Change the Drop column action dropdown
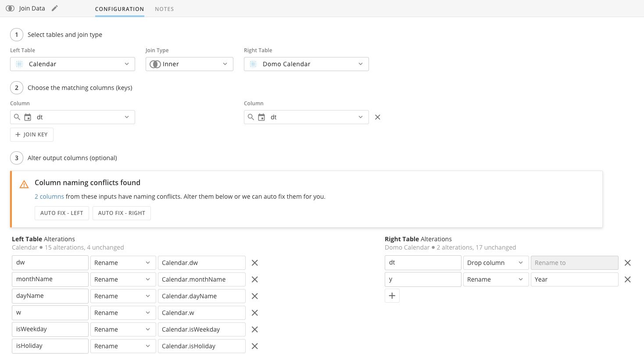This screenshot has height=354, width=644. [495, 263]
